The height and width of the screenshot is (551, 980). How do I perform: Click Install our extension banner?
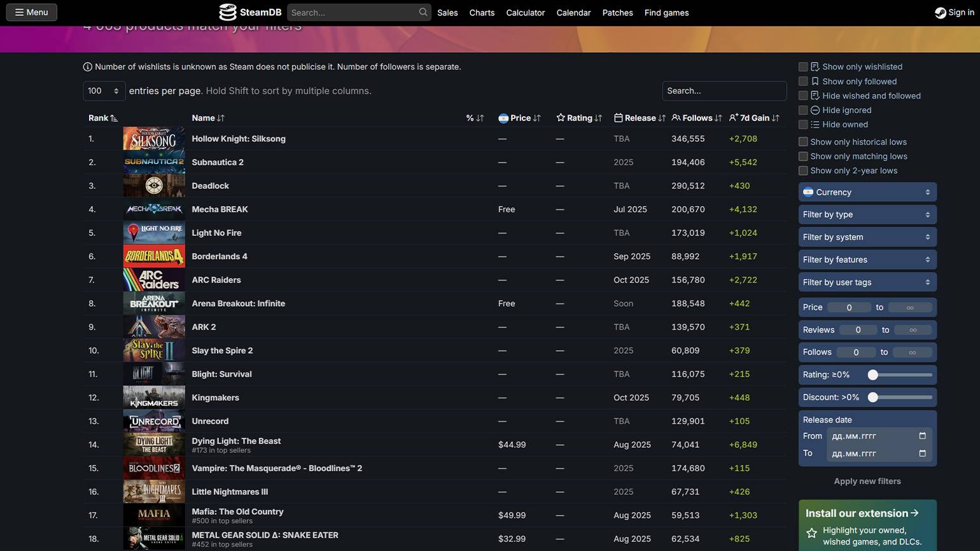tap(867, 526)
